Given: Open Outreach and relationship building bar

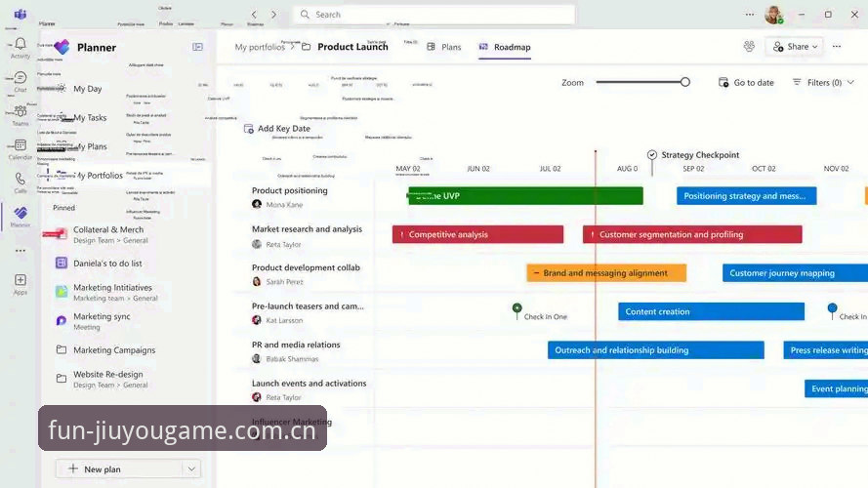Looking at the screenshot, I should coord(656,350).
